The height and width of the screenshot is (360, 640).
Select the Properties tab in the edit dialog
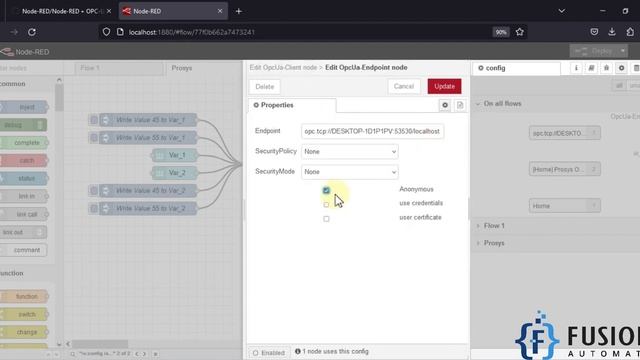tap(292, 105)
